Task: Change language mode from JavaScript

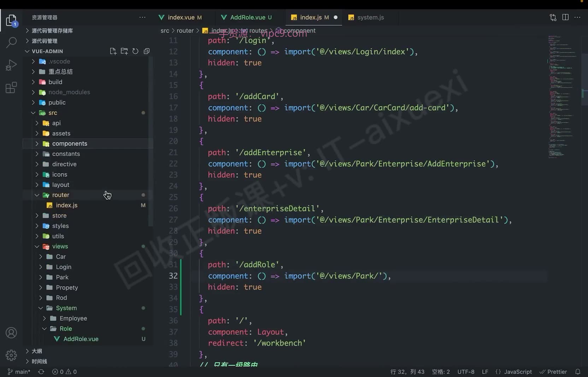Action: [x=517, y=372]
